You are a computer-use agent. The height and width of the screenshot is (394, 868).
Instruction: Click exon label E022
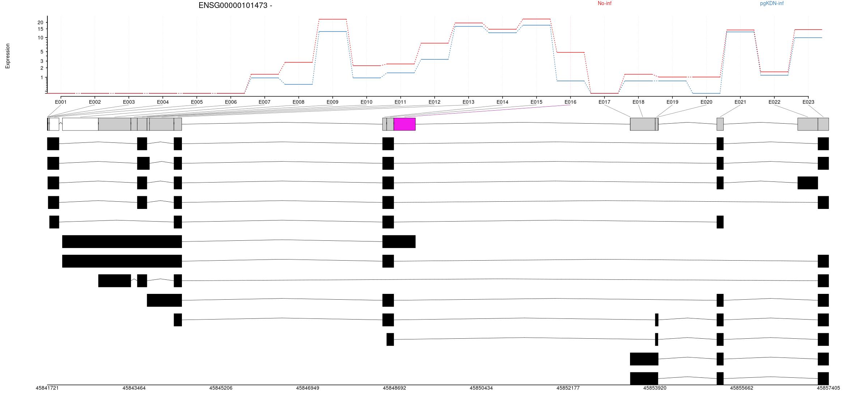click(774, 102)
